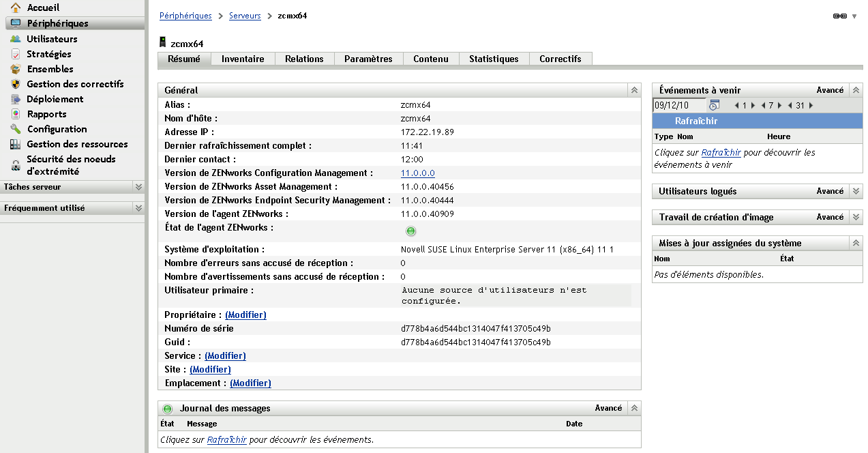This screenshot has height=453, width=868.
Task: Select the Configuration wrench icon
Action: pyautogui.click(x=15, y=129)
